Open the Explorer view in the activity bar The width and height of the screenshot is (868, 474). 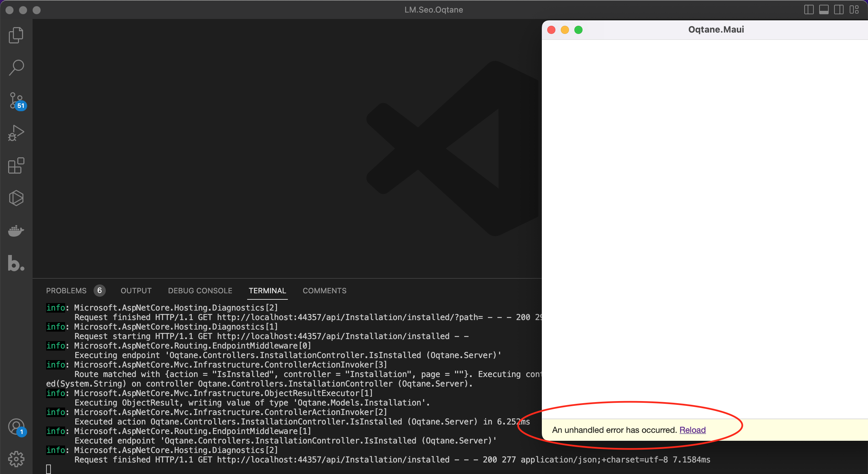[16, 35]
